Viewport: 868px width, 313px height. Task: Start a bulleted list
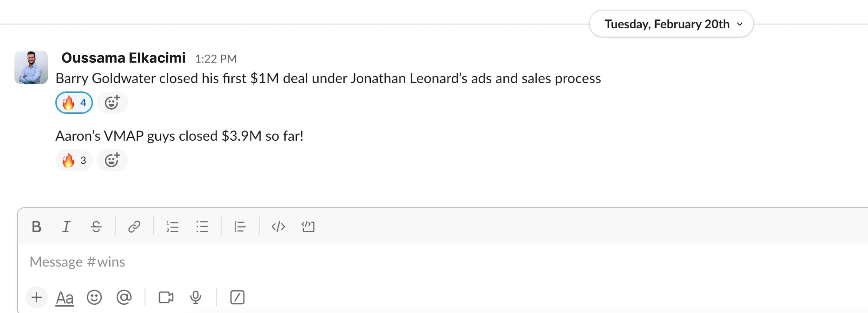tap(202, 227)
